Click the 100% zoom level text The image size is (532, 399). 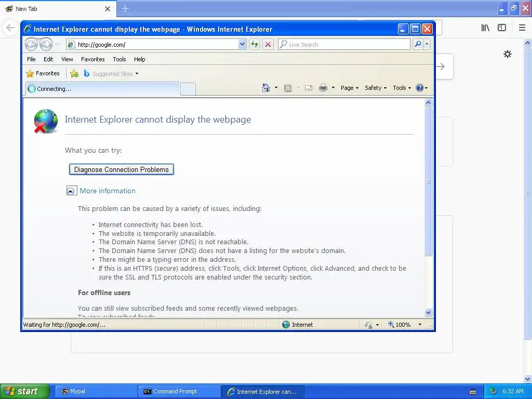point(403,325)
